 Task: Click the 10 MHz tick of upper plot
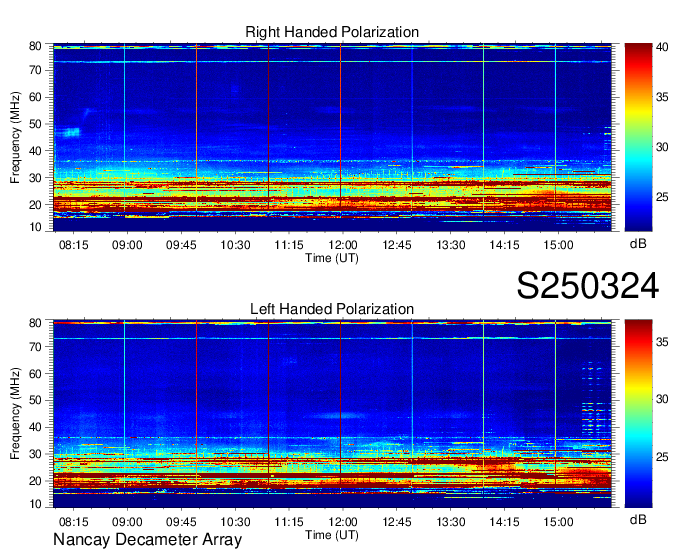[35, 227]
